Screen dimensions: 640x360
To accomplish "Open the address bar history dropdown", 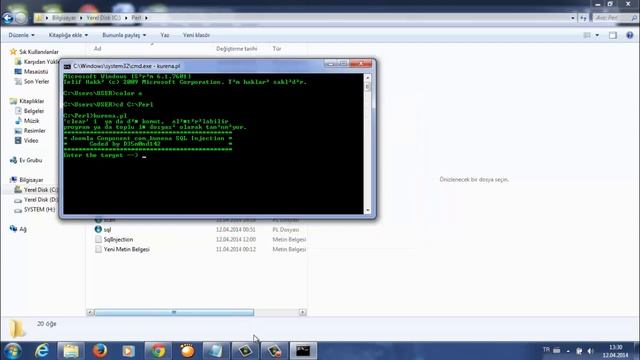I will coord(573,18).
